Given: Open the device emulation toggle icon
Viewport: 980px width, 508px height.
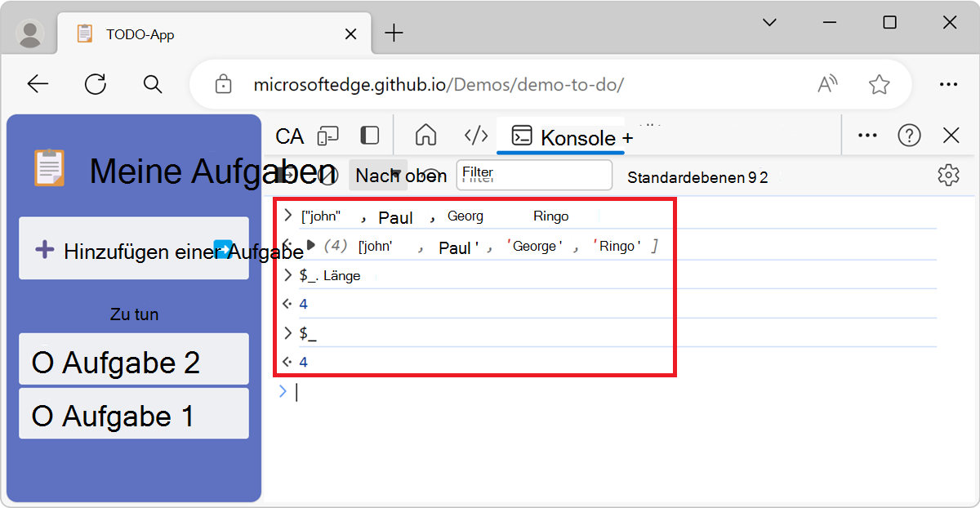Looking at the screenshot, I should (328, 136).
